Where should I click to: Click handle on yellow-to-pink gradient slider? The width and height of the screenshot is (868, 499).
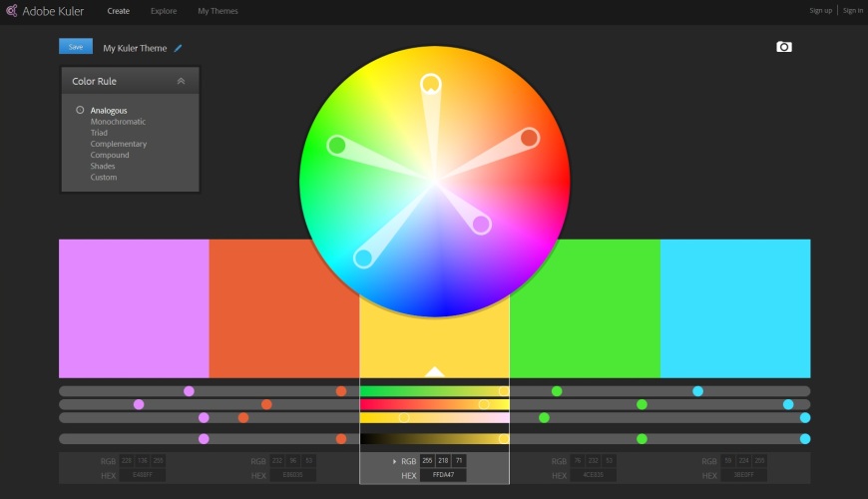404,417
